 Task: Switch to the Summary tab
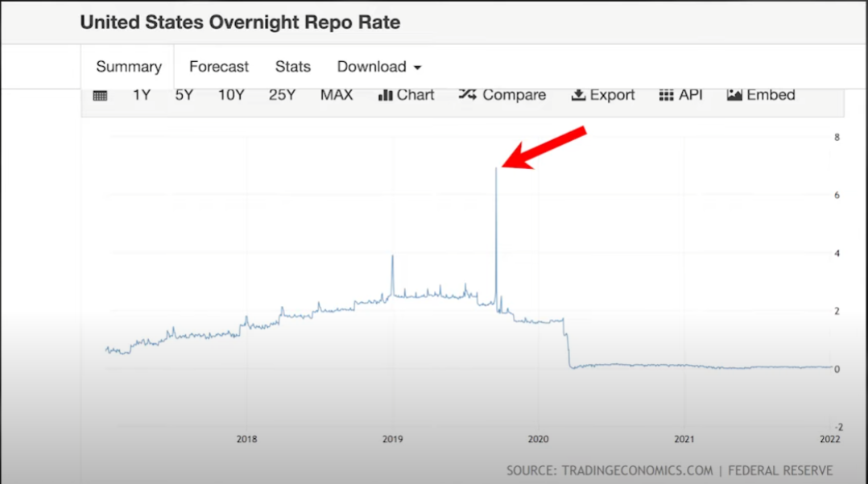click(x=129, y=67)
